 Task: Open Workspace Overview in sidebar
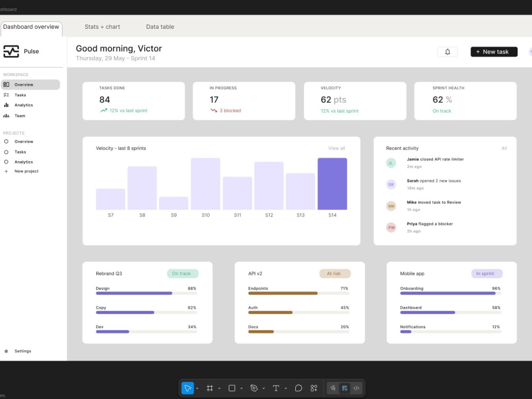(x=30, y=85)
